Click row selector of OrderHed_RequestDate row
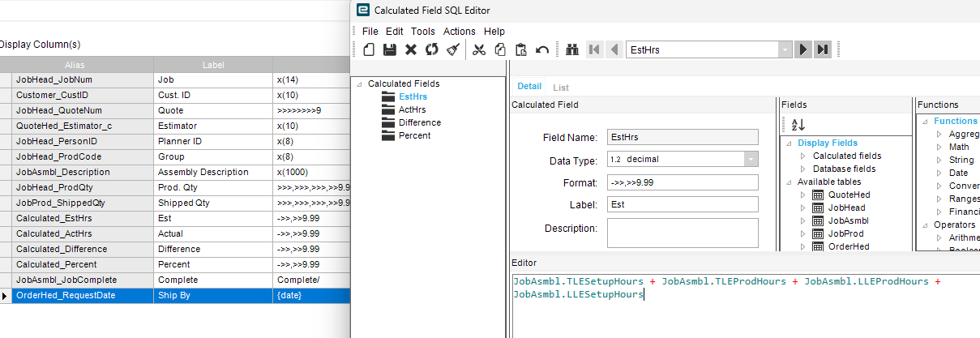Image resolution: width=980 pixels, height=338 pixels. point(6,296)
